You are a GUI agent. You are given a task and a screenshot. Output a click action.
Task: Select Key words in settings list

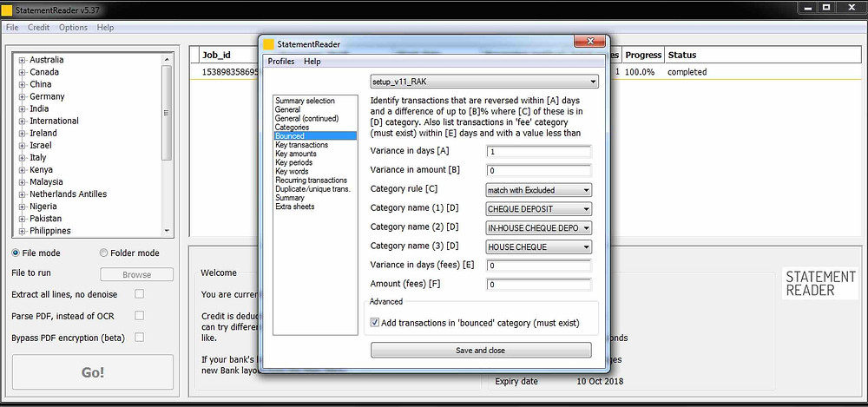292,171
